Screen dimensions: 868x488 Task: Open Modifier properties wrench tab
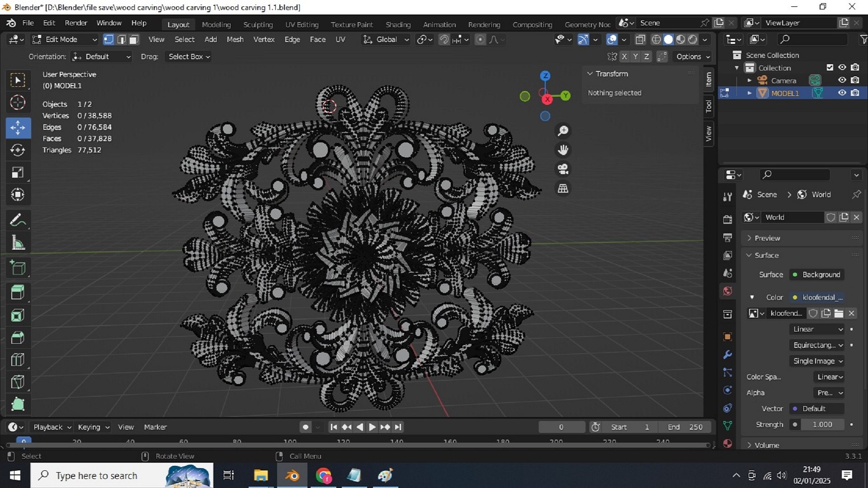(727, 355)
